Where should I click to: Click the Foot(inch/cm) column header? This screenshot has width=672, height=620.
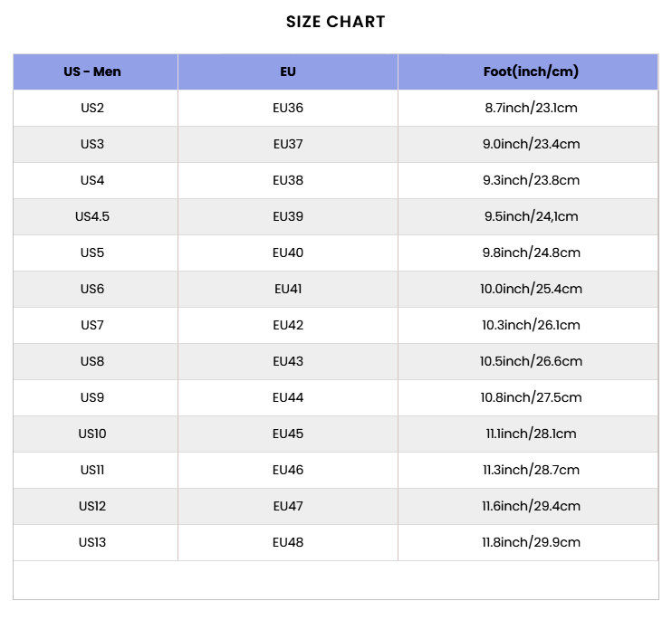(531, 72)
